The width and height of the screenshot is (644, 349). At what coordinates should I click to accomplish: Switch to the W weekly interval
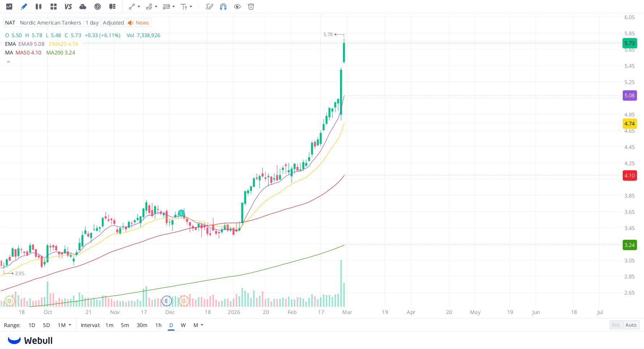pos(183,325)
